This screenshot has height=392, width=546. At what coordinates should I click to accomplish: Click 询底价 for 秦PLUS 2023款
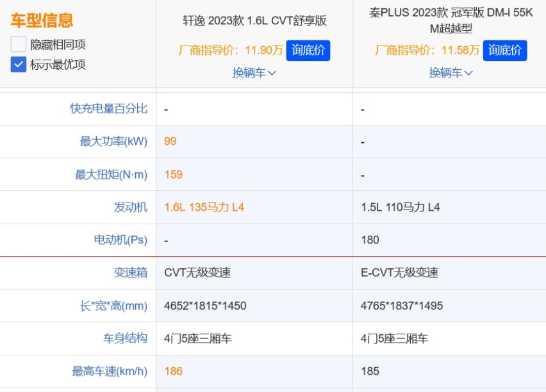pos(505,51)
